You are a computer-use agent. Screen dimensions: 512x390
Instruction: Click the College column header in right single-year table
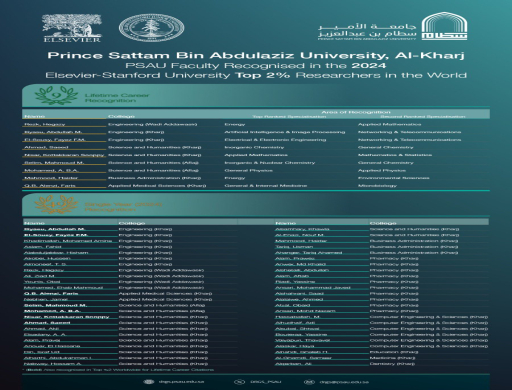pyautogui.click(x=383, y=223)
